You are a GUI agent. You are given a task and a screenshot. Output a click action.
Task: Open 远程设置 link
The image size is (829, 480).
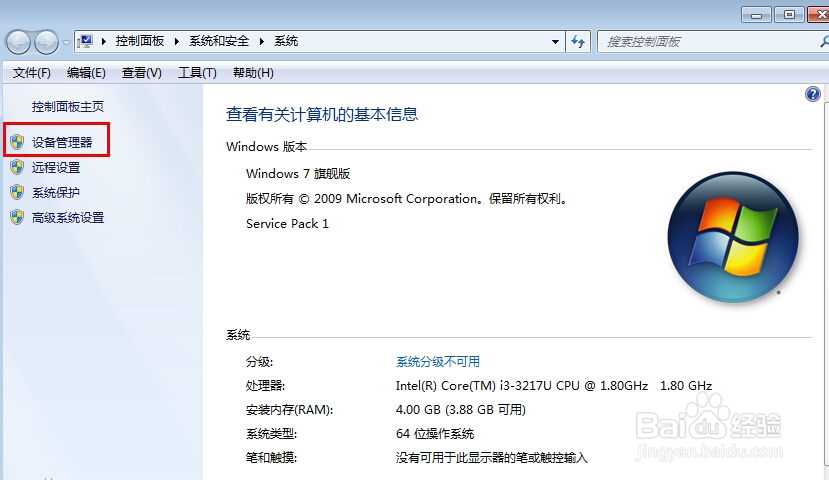point(56,168)
